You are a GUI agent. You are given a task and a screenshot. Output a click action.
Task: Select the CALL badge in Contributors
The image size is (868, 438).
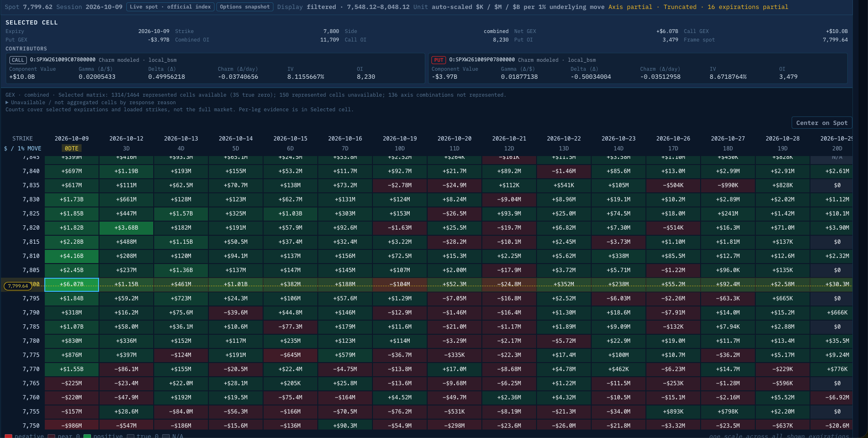tap(18, 60)
